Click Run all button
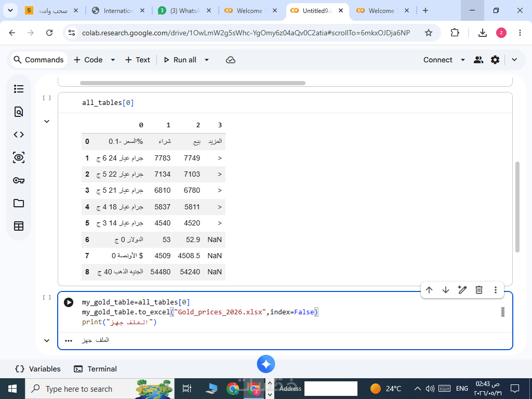This screenshot has width=532, height=399. [x=180, y=60]
